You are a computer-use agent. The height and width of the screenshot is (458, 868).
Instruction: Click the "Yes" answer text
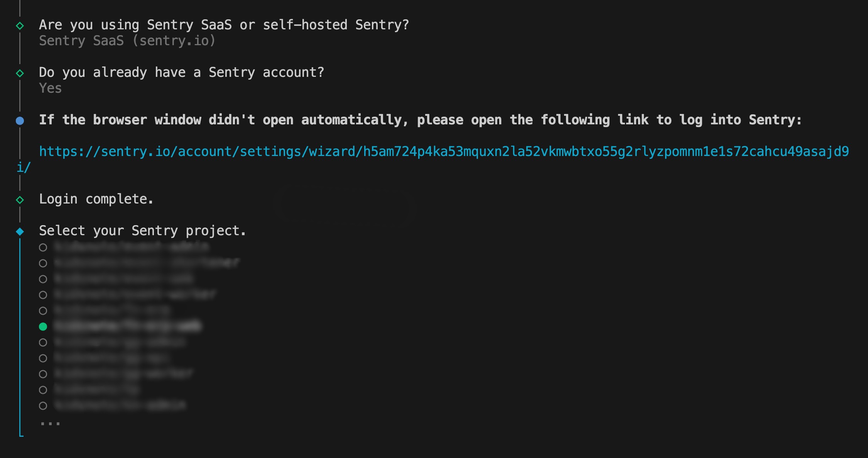tap(51, 88)
